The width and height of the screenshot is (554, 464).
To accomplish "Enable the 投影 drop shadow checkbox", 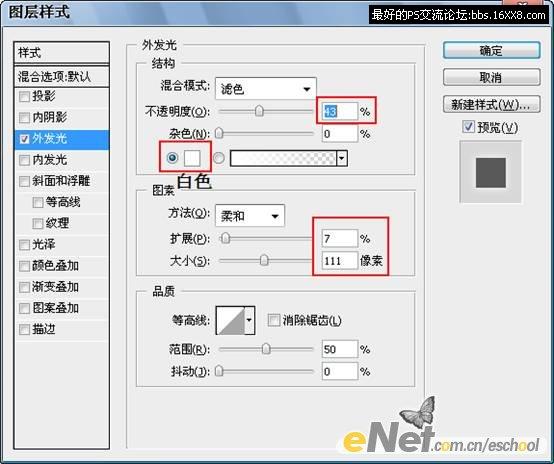I will (x=24, y=96).
